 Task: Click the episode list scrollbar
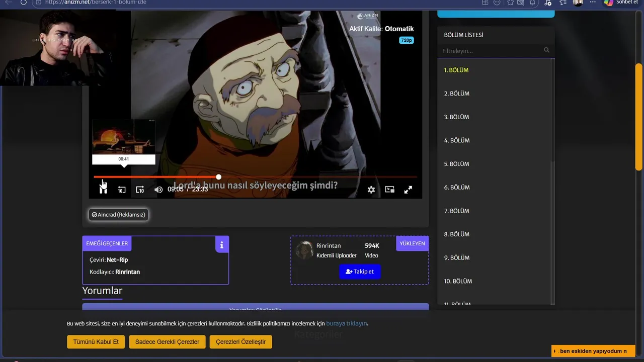553,181
